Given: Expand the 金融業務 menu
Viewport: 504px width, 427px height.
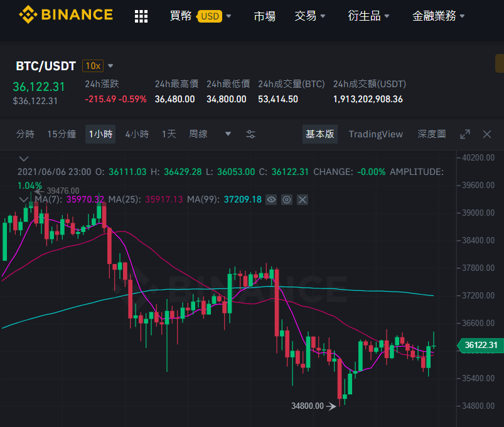Looking at the screenshot, I should 439,16.
